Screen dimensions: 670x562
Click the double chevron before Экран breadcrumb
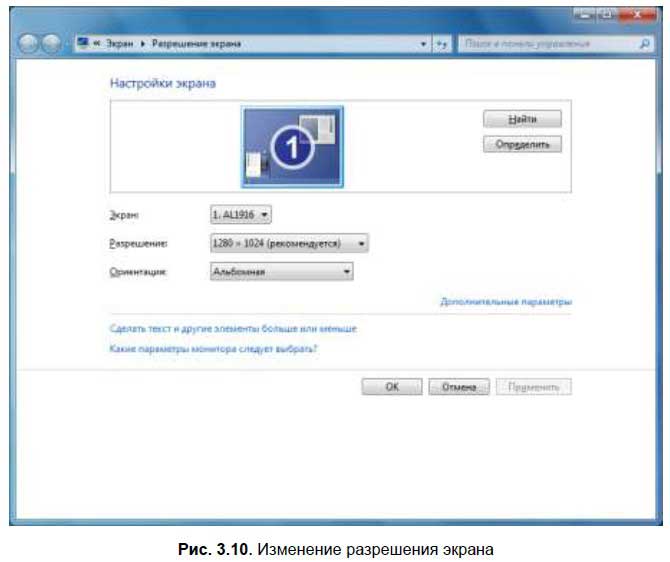pos(97,43)
